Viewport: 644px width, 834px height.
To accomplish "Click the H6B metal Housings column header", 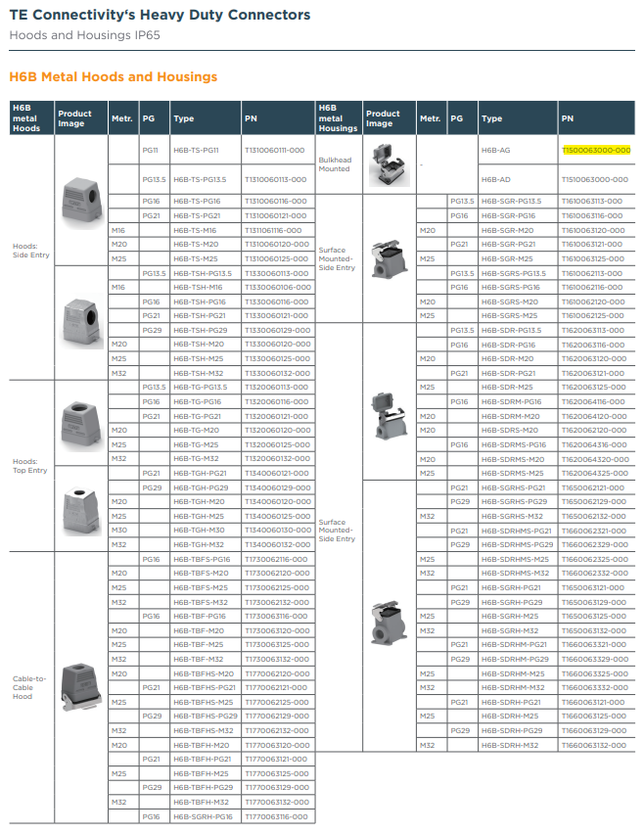I will pyautogui.click(x=338, y=118).
